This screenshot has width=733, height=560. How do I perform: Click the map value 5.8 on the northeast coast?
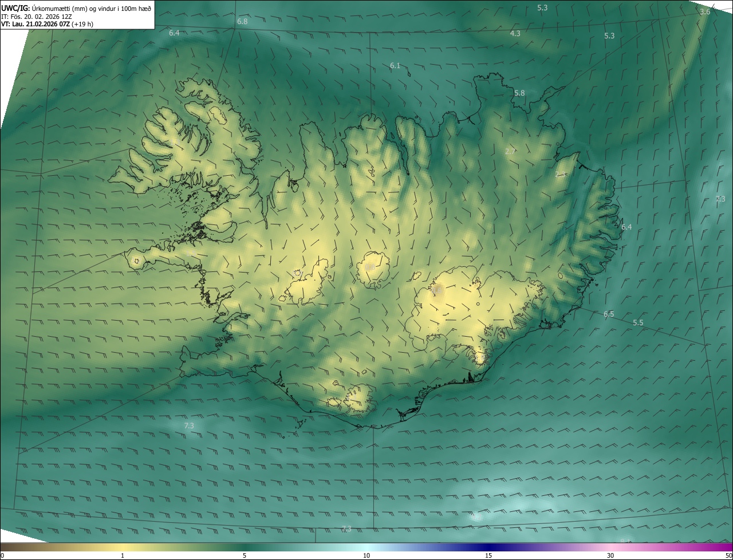[519, 93]
